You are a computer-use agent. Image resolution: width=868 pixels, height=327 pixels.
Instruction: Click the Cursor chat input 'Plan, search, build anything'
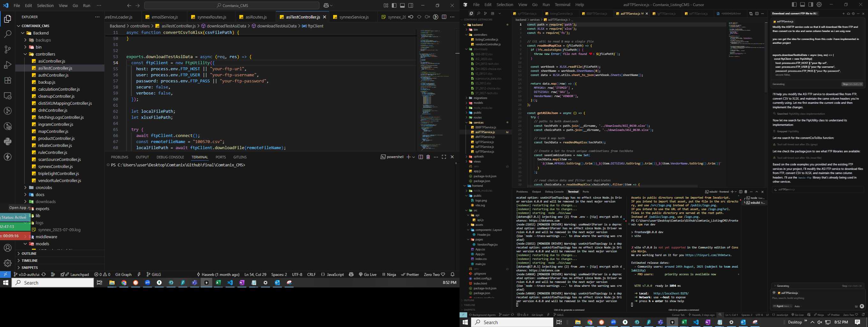click(x=817, y=298)
